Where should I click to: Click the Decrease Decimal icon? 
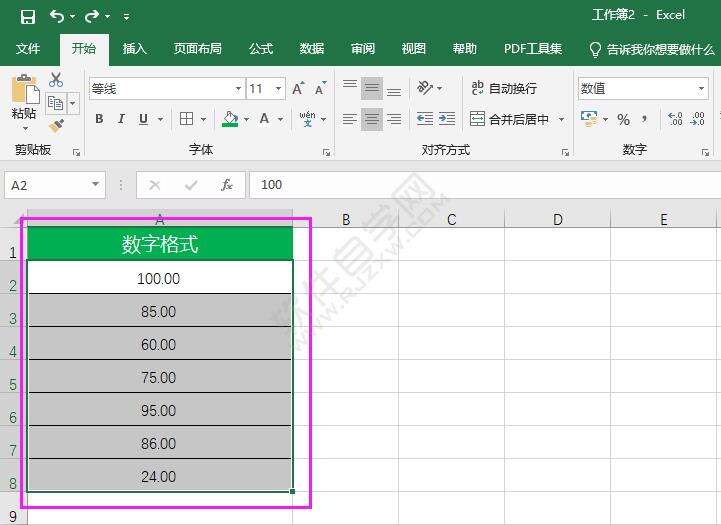697,119
